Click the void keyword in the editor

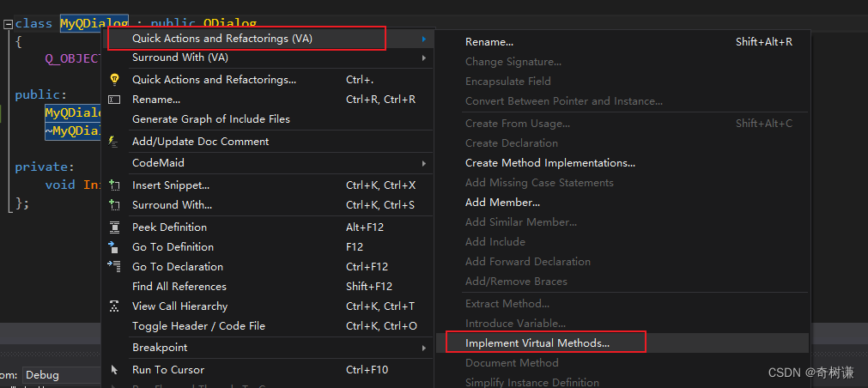[x=60, y=185]
